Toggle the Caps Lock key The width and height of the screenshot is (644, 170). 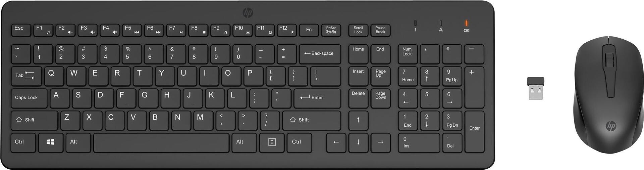[x=29, y=98]
